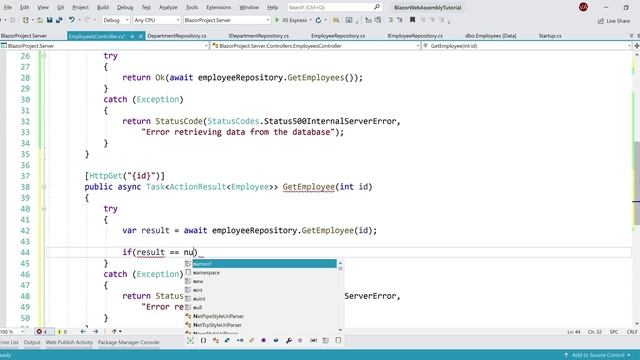Viewport: 640px width, 360px height.
Task: Toggle the snippets filter in IntelliSense
Action: 338,340
